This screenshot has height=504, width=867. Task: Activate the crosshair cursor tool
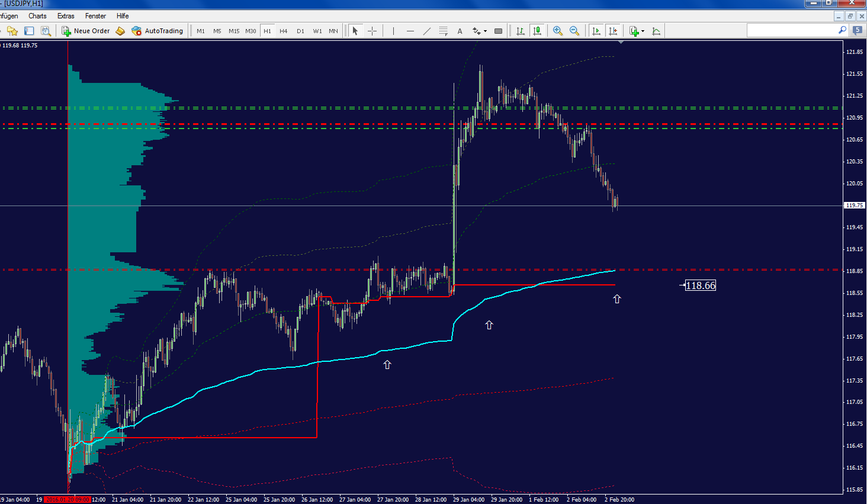tap(372, 31)
